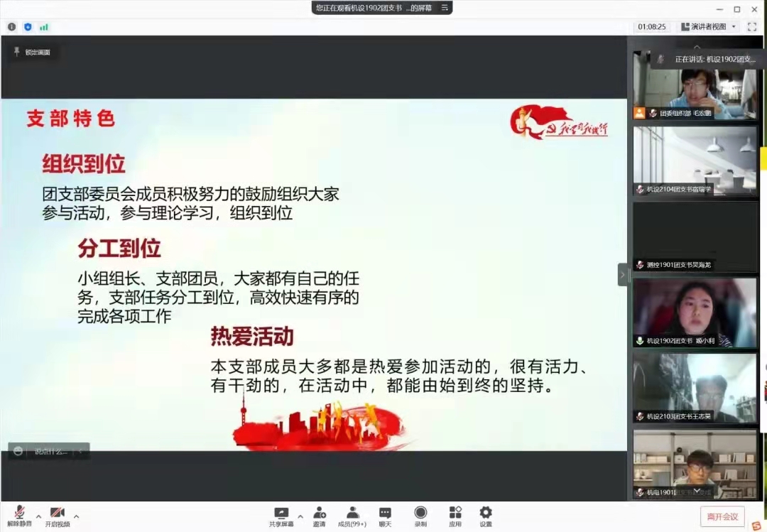This screenshot has width=767, height=532.
Task: Open the 演讲者视图 view dropdown
Action: [x=709, y=27]
